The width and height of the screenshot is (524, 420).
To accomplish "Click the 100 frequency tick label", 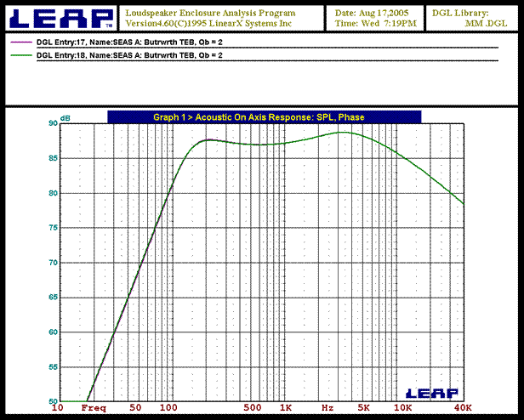I will 169,409.
